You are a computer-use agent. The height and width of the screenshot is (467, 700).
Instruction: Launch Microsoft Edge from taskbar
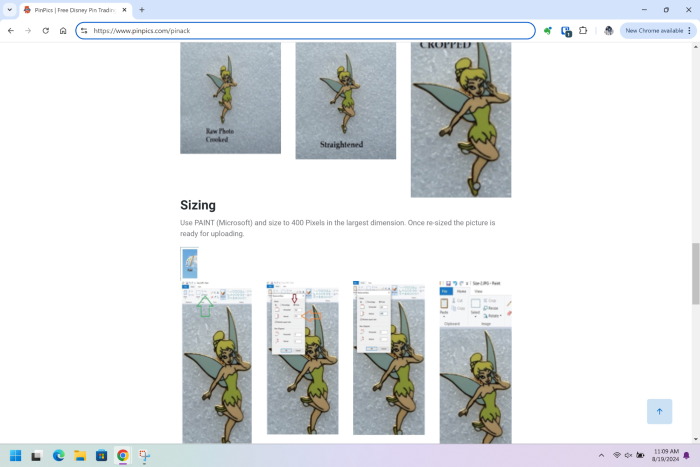coord(58,455)
